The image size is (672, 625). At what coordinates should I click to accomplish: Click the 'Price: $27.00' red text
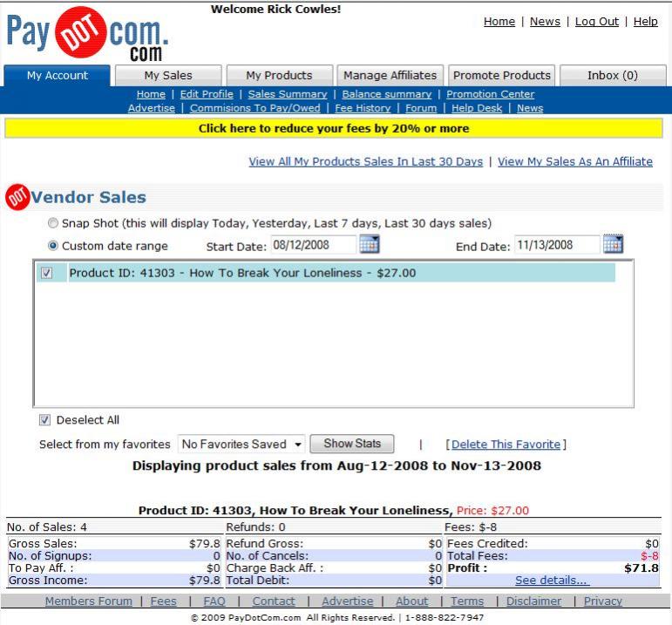492,511
